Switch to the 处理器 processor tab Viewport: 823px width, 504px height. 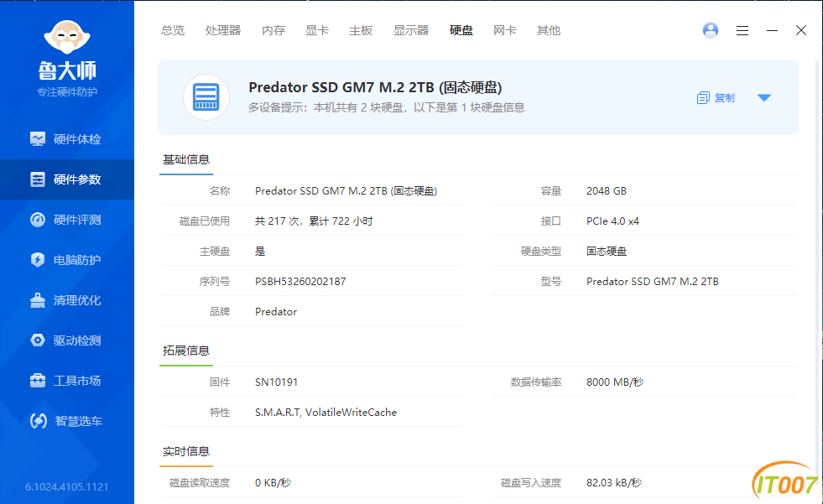tap(223, 30)
